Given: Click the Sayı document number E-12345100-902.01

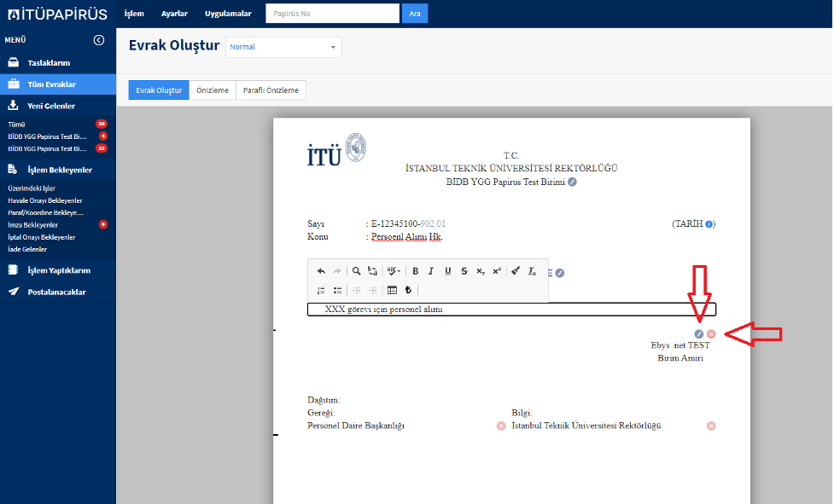Looking at the screenshot, I should [x=409, y=224].
